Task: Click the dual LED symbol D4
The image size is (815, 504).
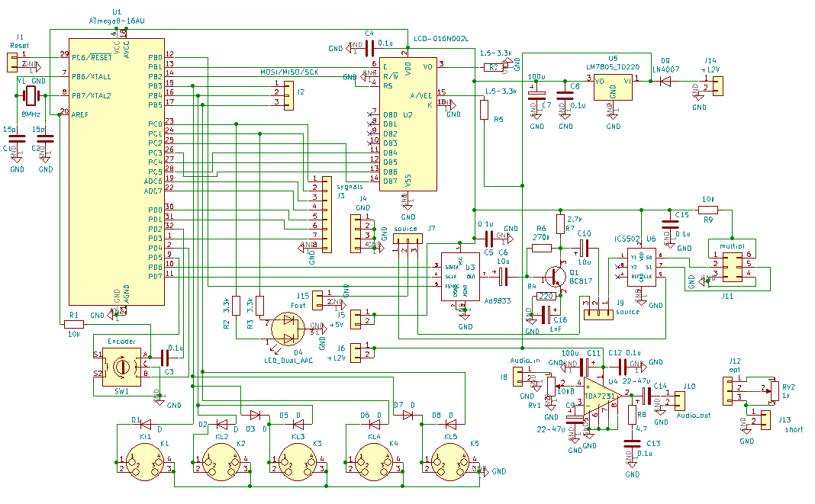Action: point(289,328)
